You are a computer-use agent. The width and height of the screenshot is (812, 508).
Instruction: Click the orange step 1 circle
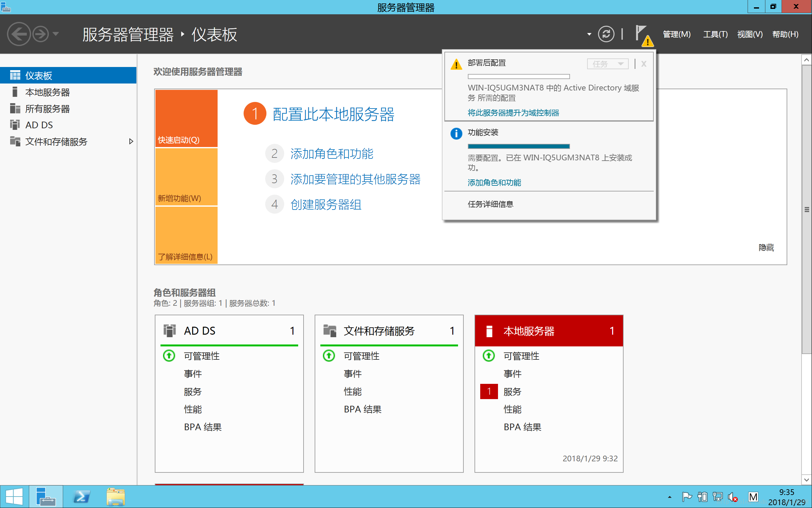click(255, 114)
